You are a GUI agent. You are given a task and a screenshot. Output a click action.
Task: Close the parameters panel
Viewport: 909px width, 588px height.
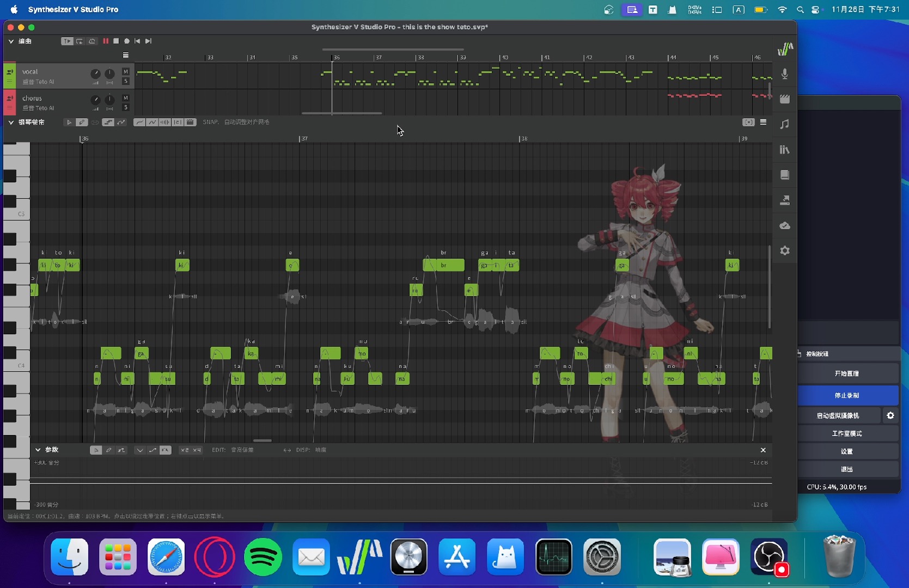763,450
